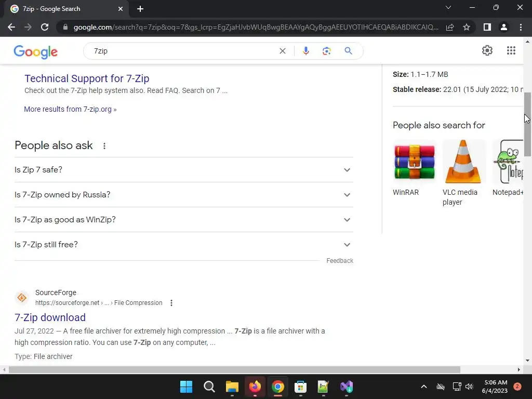Click the scroll right arrow
532x399 pixels.
coord(519,369)
